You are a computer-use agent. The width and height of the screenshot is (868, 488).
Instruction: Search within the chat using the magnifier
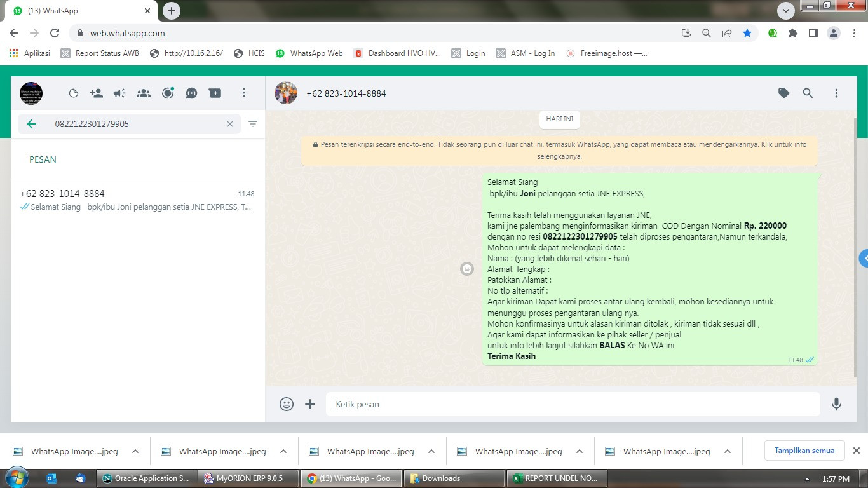pos(808,93)
